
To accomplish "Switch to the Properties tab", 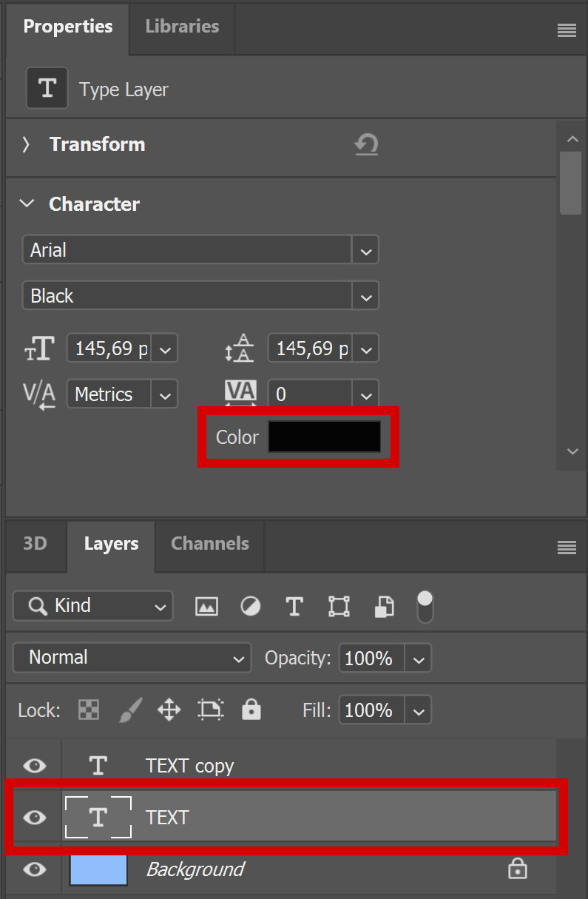I will [x=68, y=27].
